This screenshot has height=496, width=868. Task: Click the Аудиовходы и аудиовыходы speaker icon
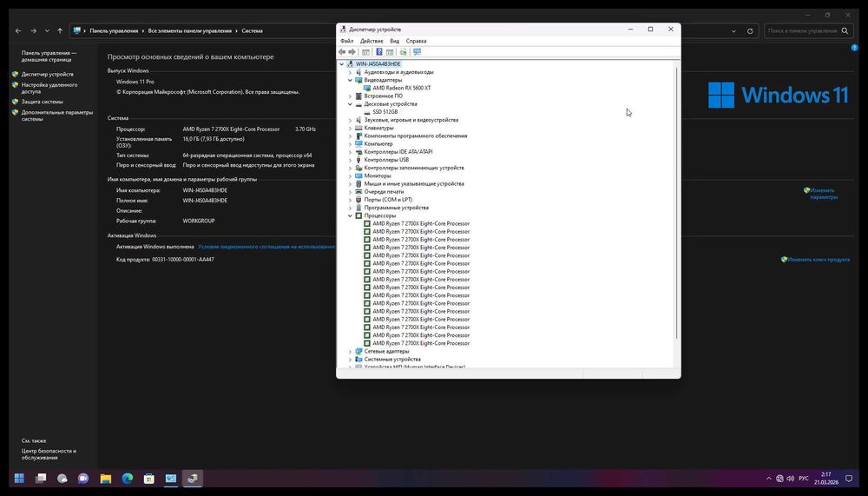358,72
